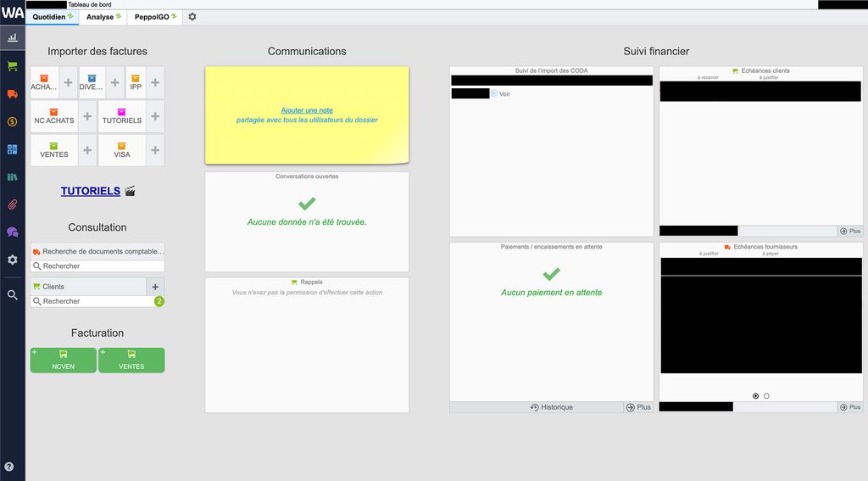
Task: Open the TUTORIELS link
Action: click(x=90, y=191)
